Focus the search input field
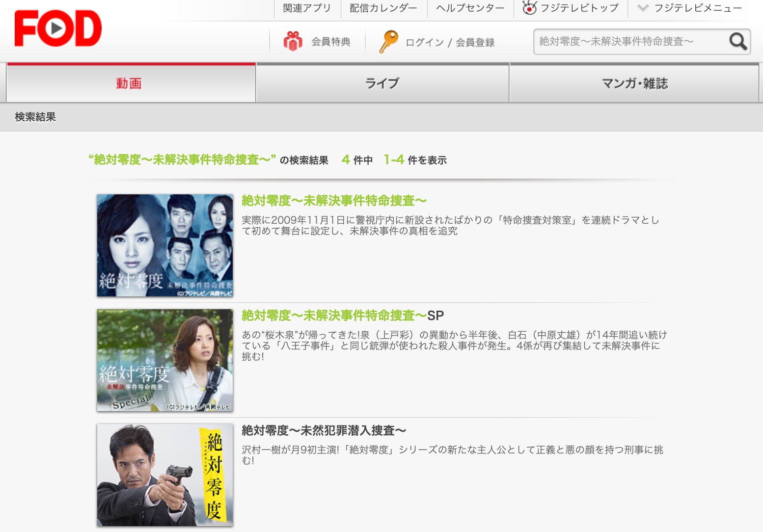 tap(628, 42)
